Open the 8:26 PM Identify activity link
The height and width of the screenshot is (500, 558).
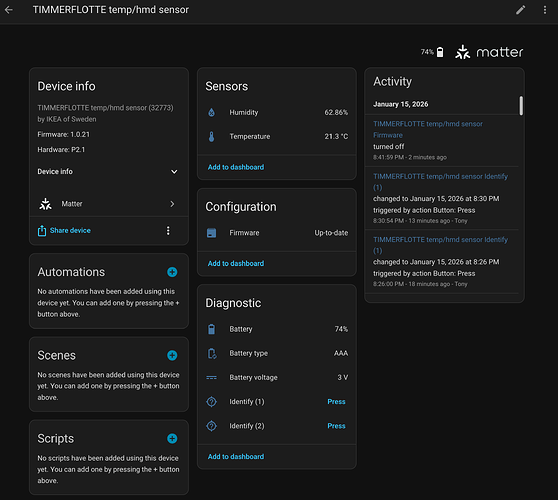(440, 245)
